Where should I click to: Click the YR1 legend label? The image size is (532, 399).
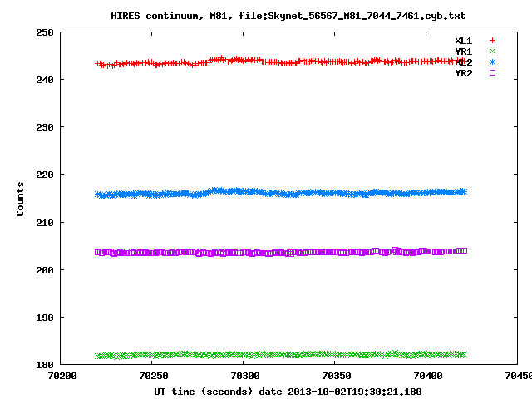464,52
